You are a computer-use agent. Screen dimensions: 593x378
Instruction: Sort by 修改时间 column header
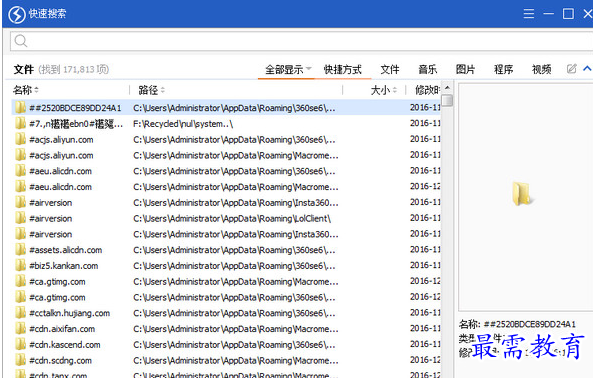tap(427, 90)
